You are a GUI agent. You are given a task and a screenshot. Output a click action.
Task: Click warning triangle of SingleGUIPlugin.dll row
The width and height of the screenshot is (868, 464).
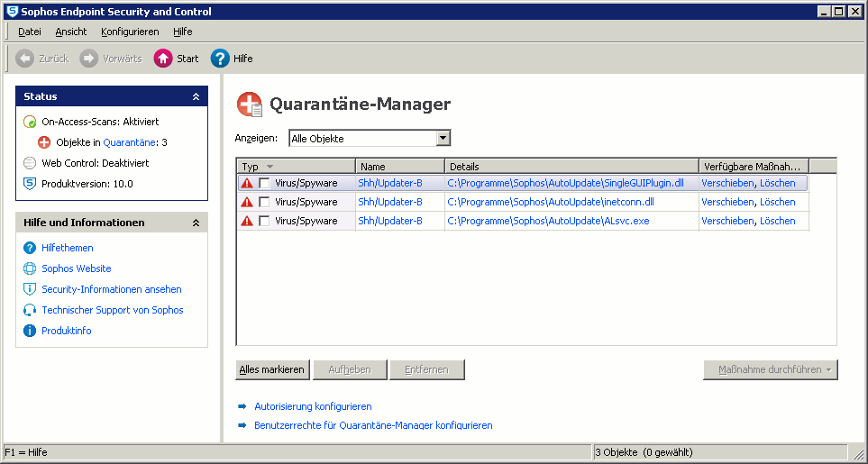[247, 183]
